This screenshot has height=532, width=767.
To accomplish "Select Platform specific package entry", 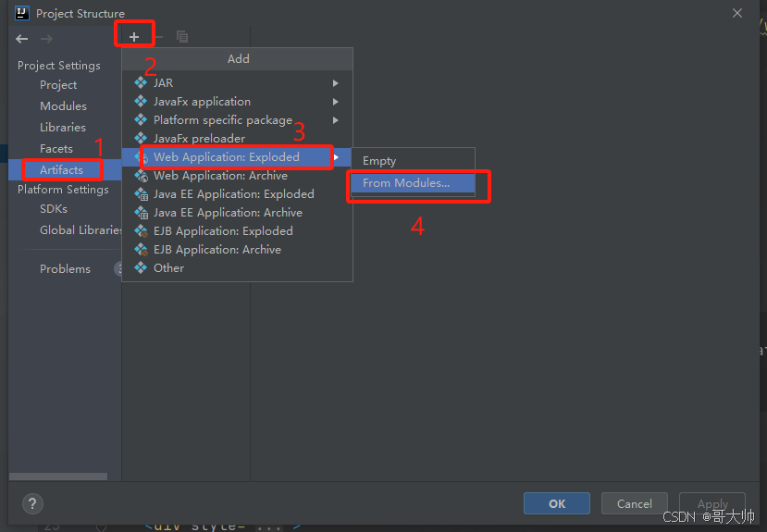I will point(237,119).
